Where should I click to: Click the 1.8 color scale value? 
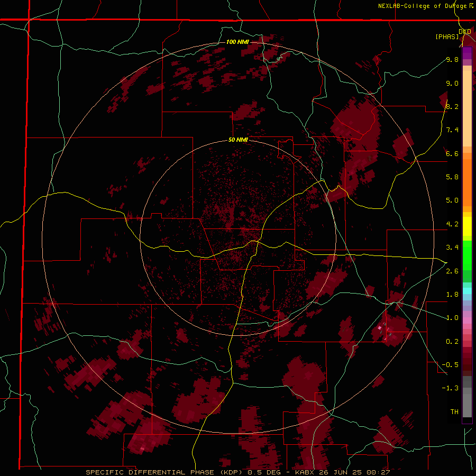(x=452, y=295)
